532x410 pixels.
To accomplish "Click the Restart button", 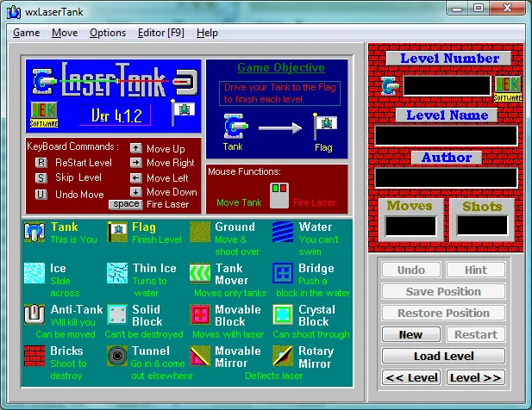I will click(476, 334).
